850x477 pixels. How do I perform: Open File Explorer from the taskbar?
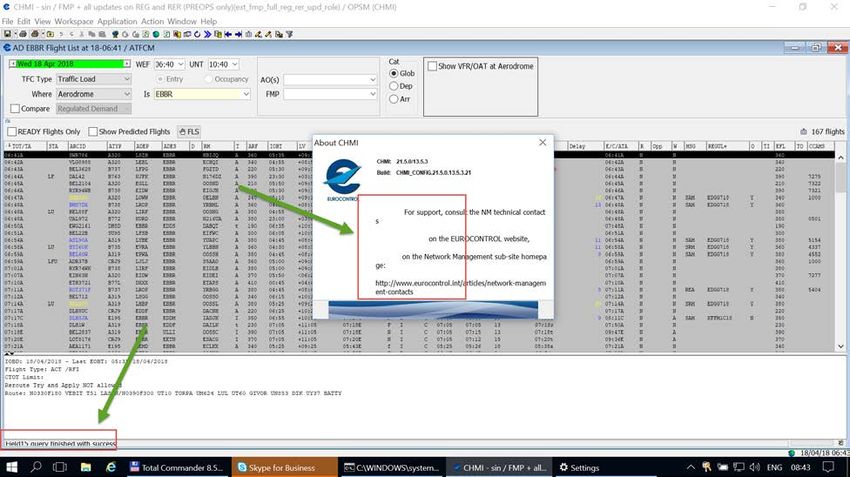coord(86,467)
